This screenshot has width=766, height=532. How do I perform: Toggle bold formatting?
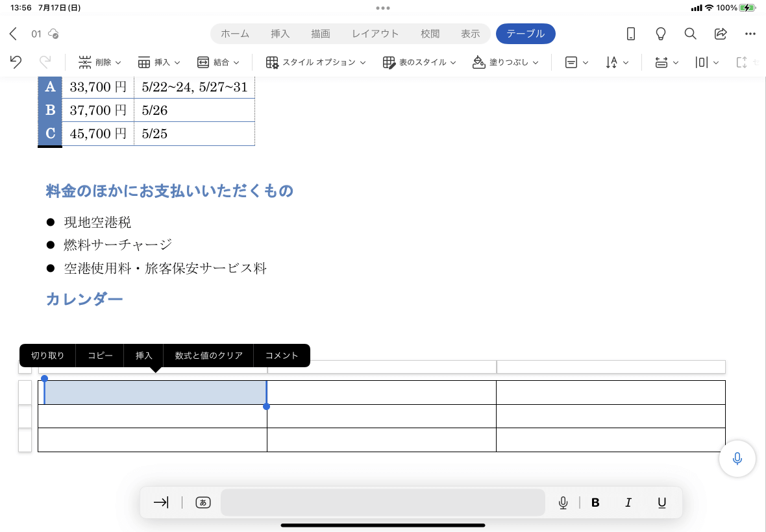pyautogui.click(x=595, y=503)
